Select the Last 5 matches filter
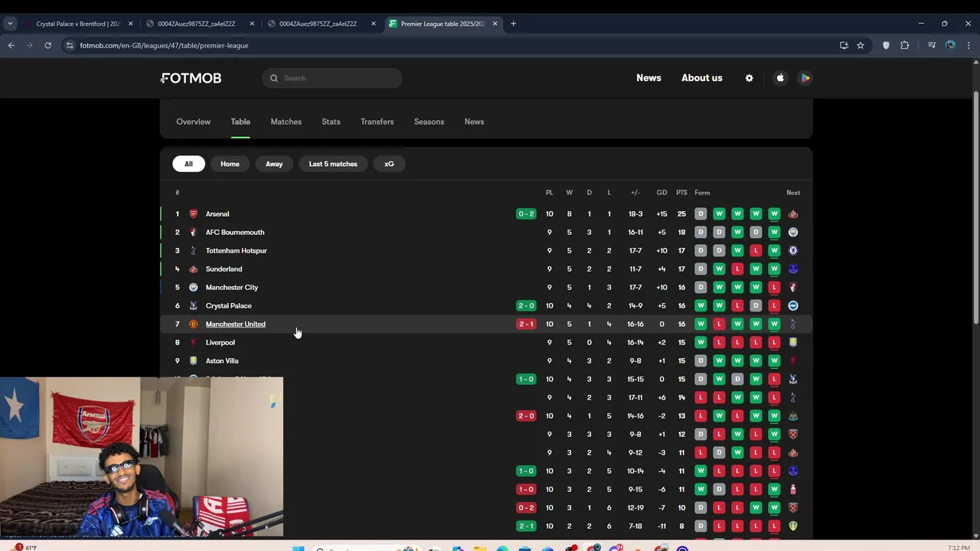 [x=333, y=164]
